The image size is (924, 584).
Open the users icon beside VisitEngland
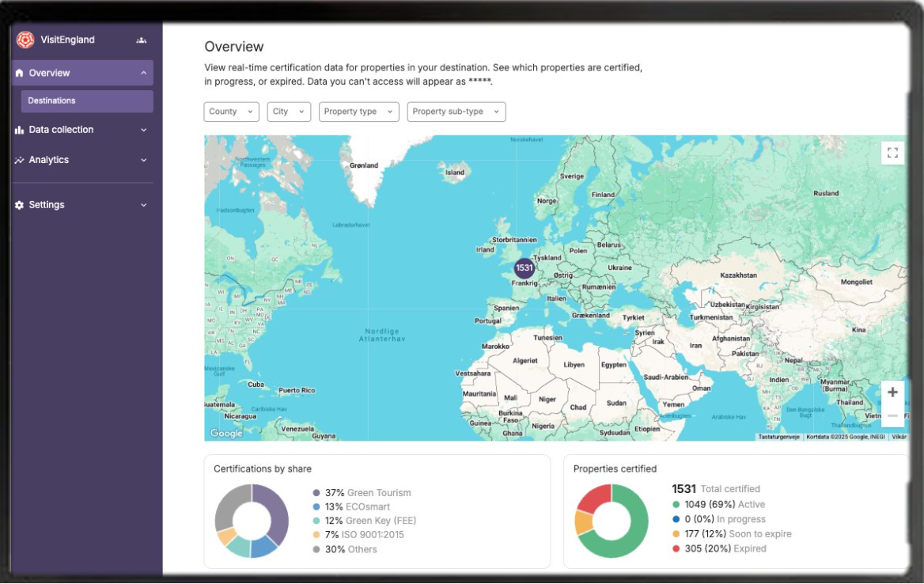[x=142, y=40]
